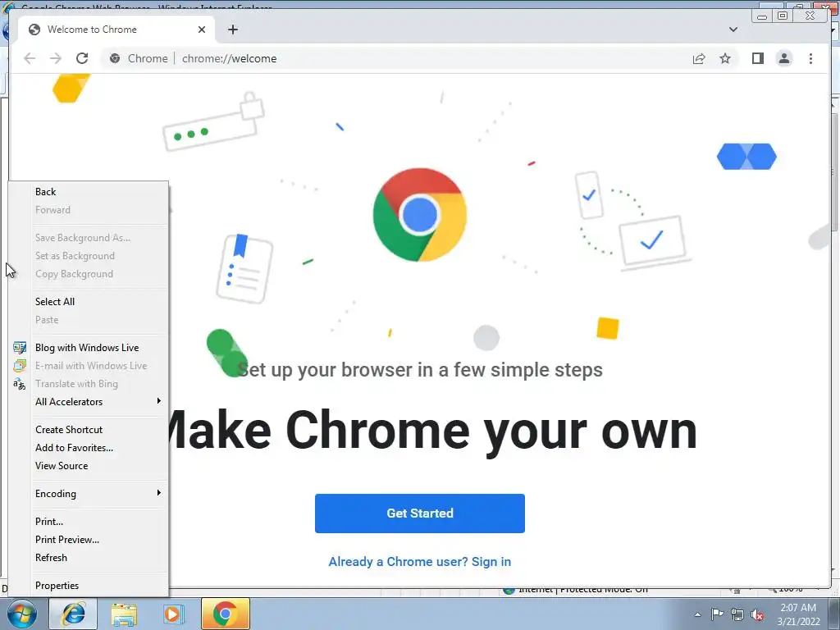This screenshot has height=630, width=840.
Task: Open a new tab with plus icon
Action: click(x=232, y=30)
